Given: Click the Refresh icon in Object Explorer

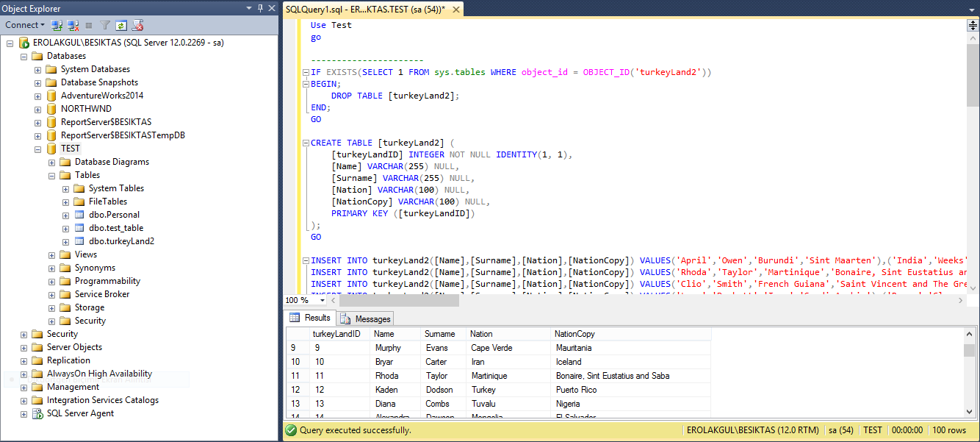Looking at the screenshot, I should tap(120, 25).
